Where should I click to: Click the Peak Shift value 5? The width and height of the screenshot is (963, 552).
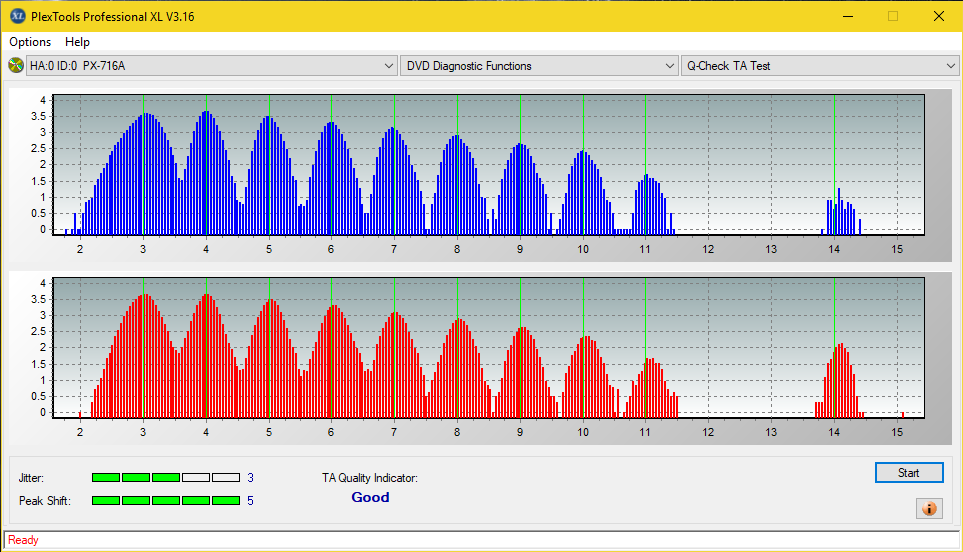coord(251,501)
